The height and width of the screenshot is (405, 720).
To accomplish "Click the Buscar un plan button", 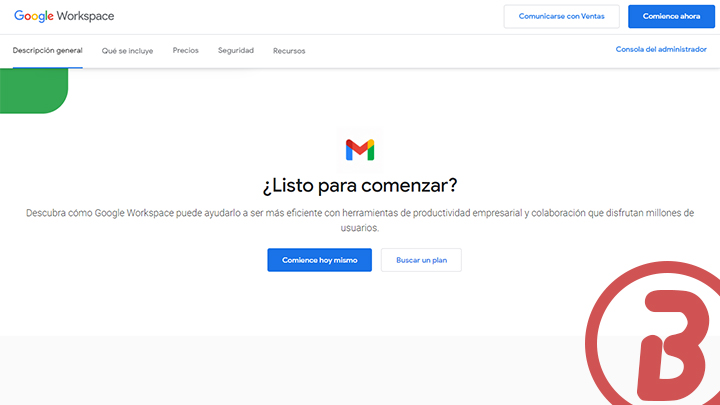I will point(422,260).
